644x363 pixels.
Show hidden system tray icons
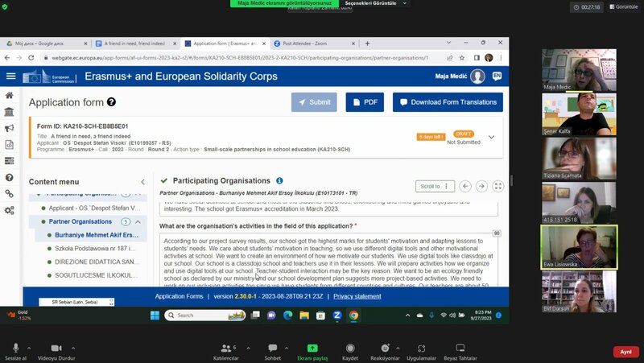(x=407, y=316)
